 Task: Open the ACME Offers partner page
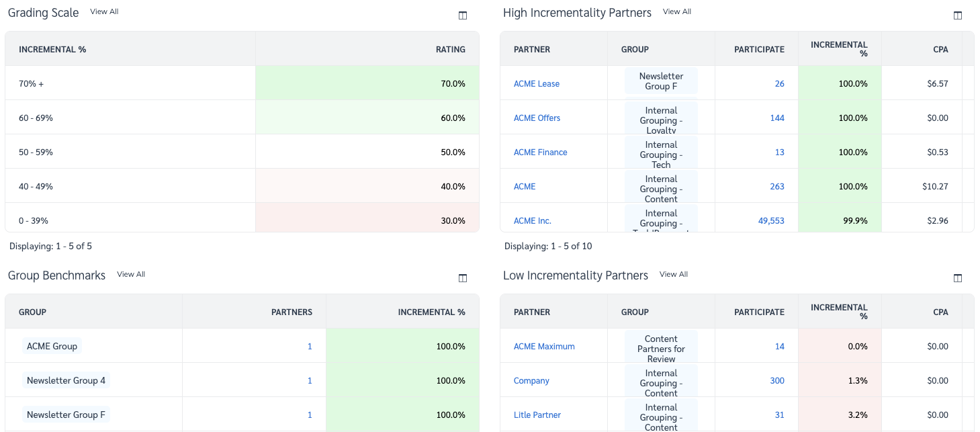click(x=537, y=118)
